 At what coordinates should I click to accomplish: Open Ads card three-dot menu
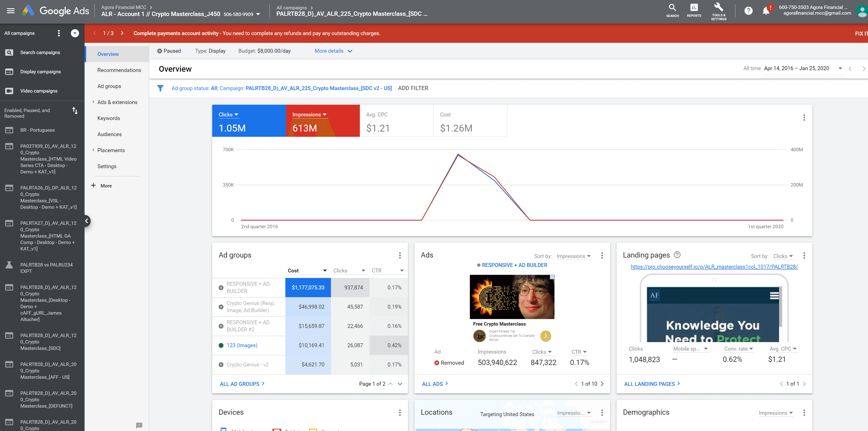602,255
